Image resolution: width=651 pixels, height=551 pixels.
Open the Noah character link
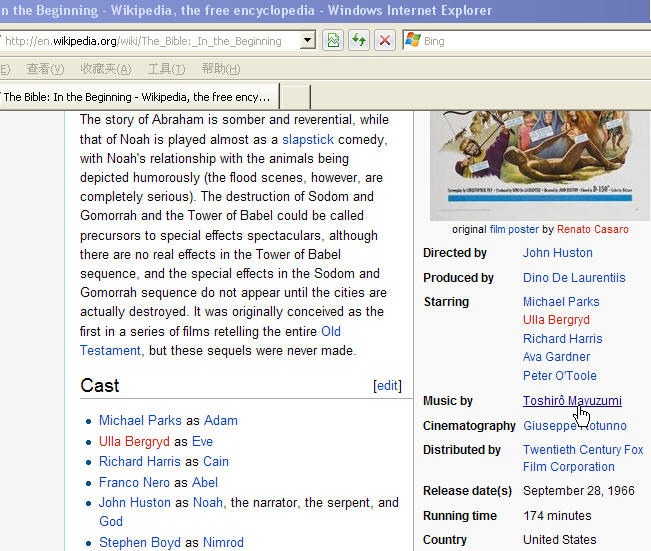[x=208, y=503]
